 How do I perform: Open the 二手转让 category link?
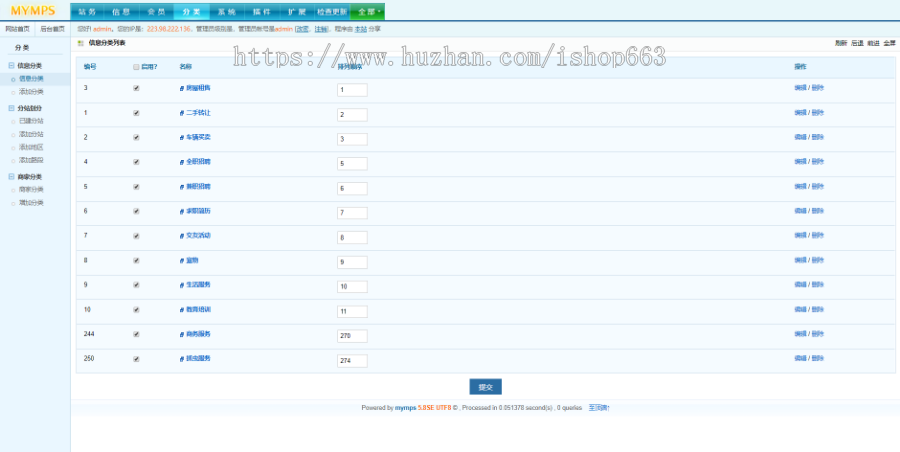[198, 113]
